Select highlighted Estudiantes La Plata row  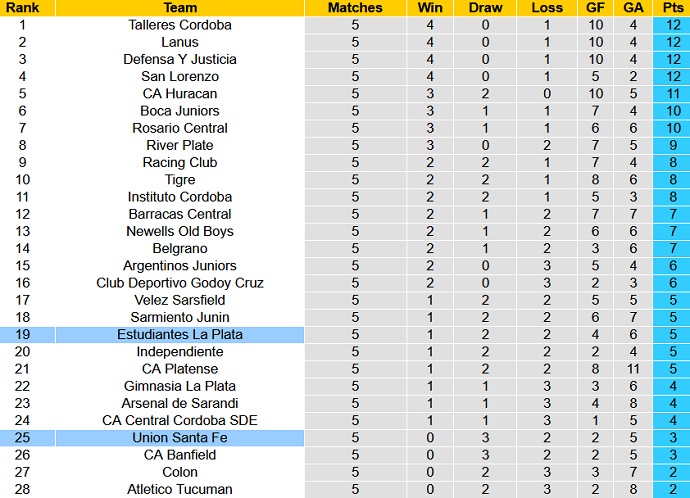pos(180,334)
